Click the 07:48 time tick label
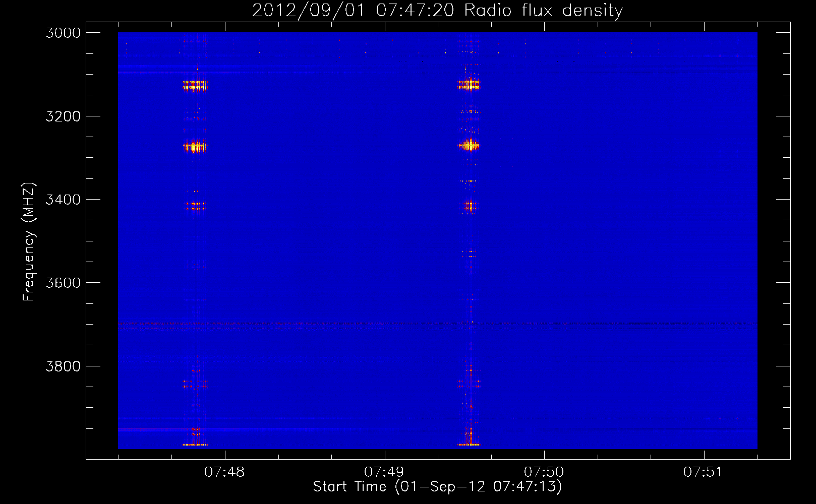 224,472
